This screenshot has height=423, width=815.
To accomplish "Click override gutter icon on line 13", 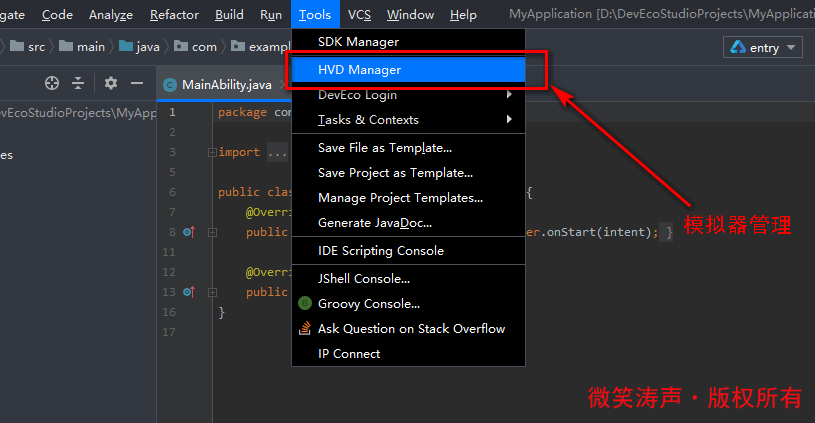I will pyautogui.click(x=189, y=292).
